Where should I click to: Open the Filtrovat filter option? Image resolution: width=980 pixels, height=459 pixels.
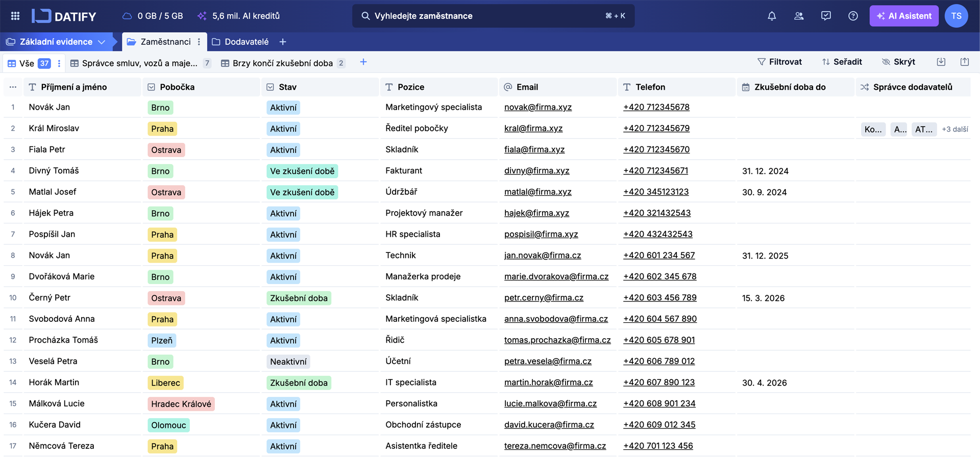(x=779, y=62)
